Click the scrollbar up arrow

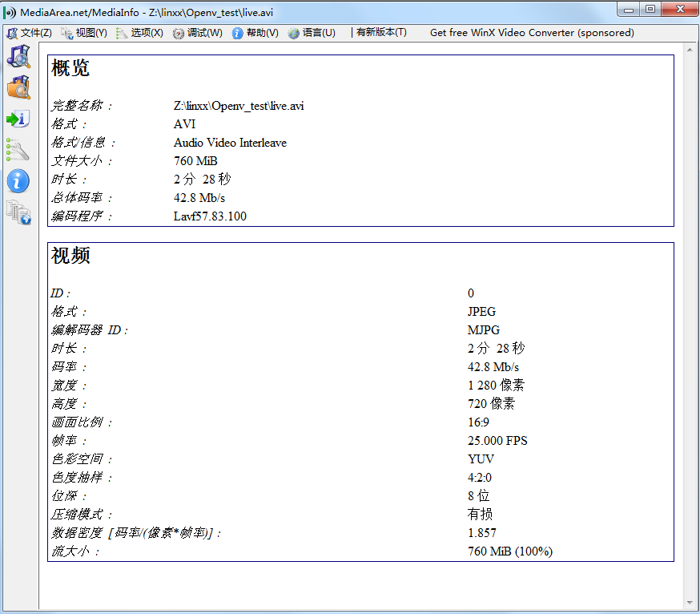point(690,49)
